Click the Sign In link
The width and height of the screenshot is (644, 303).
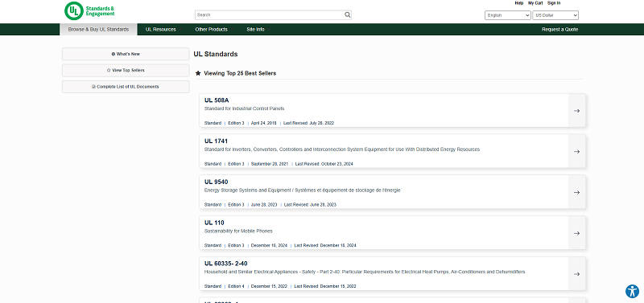pos(554,3)
